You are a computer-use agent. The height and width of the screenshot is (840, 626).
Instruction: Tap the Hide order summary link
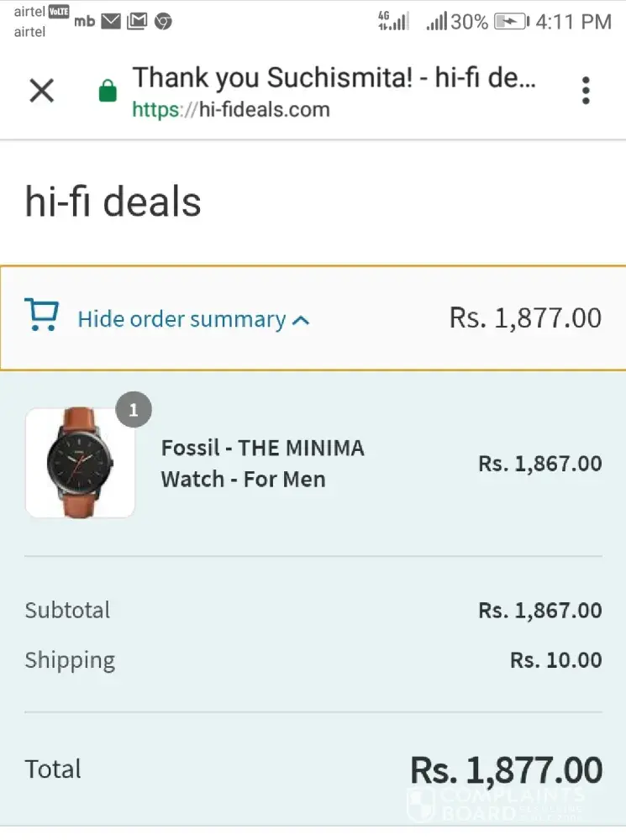181,319
